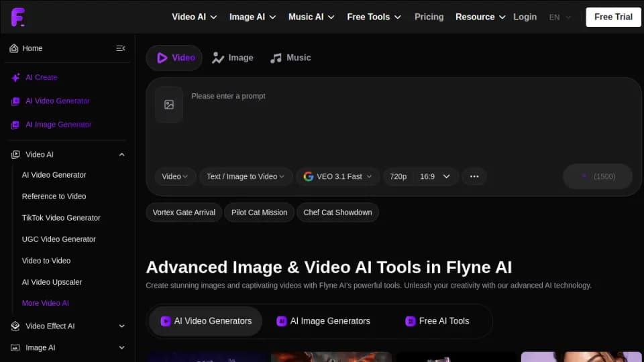Open the EN language selector
644x362 pixels.
[x=559, y=17]
